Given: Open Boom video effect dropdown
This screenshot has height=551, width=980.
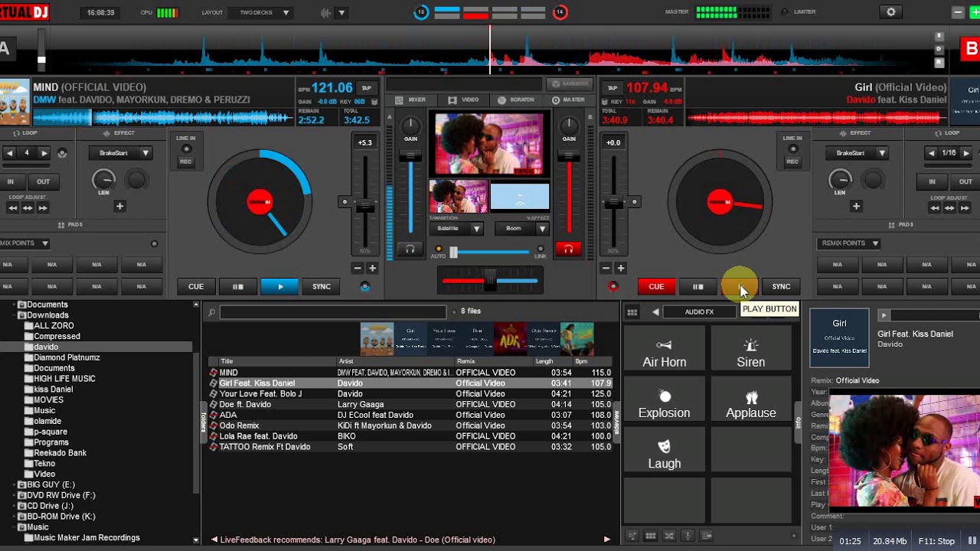Looking at the screenshot, I should coord(522,229).
